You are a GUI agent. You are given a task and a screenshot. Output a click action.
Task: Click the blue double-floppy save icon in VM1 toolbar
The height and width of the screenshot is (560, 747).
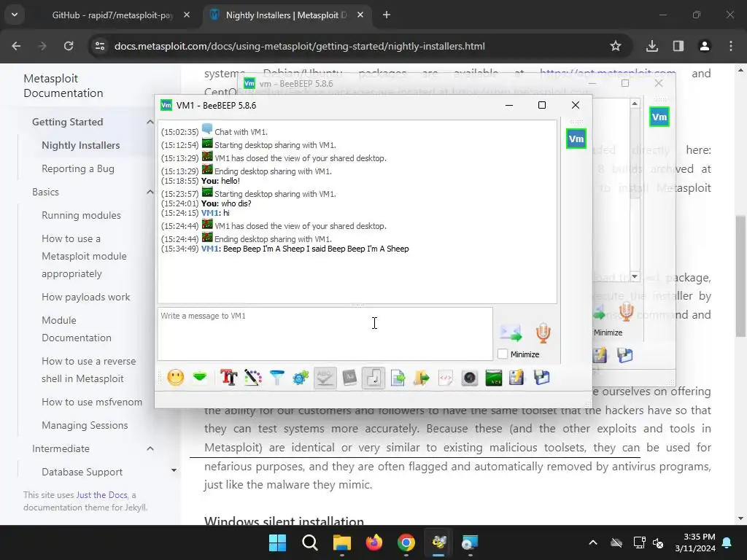click(542, 378)
